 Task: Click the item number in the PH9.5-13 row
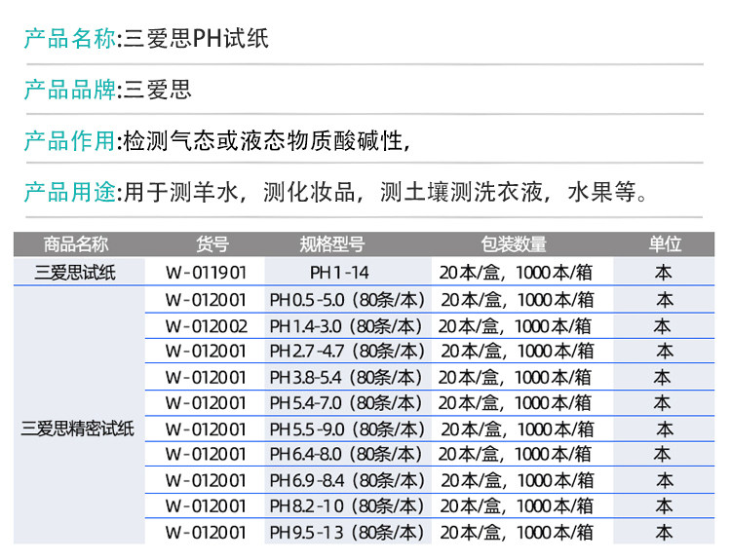(x=206, y=533)
